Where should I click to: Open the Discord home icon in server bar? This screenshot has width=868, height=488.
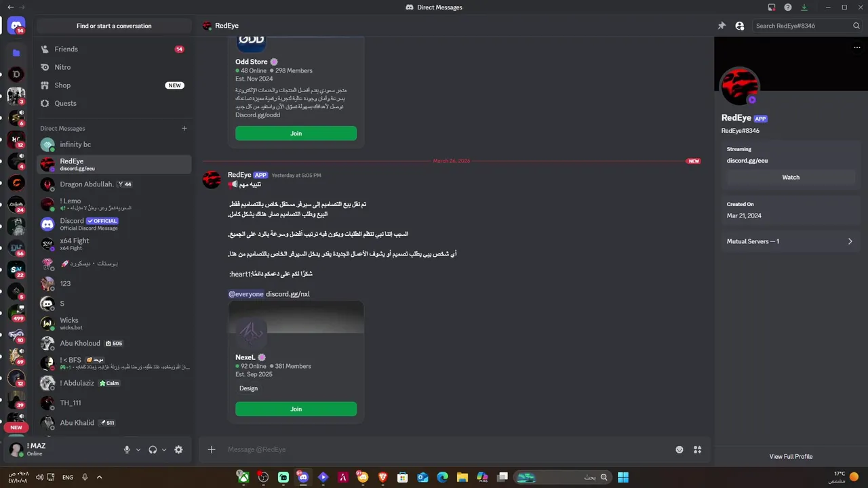[17, 26]
